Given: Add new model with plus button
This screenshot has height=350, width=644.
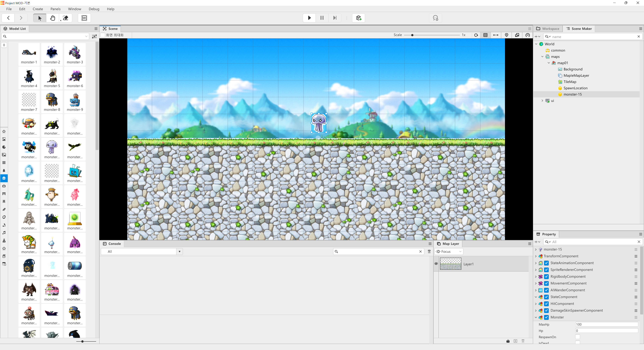Looking at the screenshot, I should click(x=4, y=45).
